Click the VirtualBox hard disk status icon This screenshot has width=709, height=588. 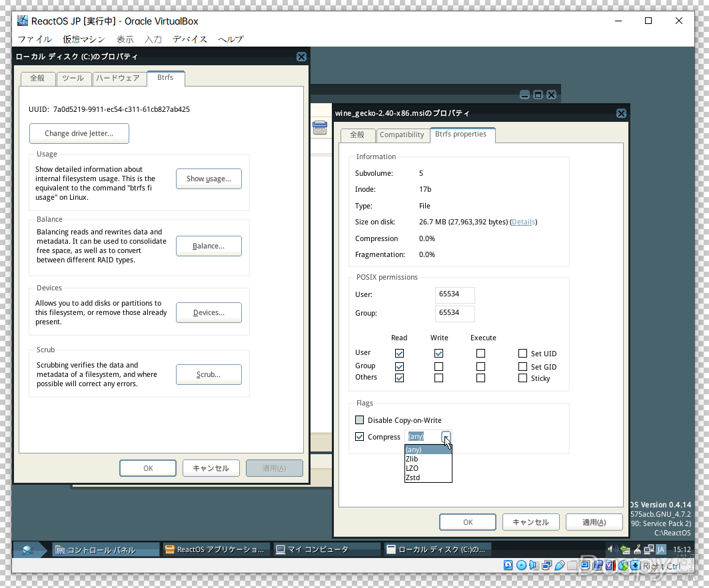(x=508, y=566)
